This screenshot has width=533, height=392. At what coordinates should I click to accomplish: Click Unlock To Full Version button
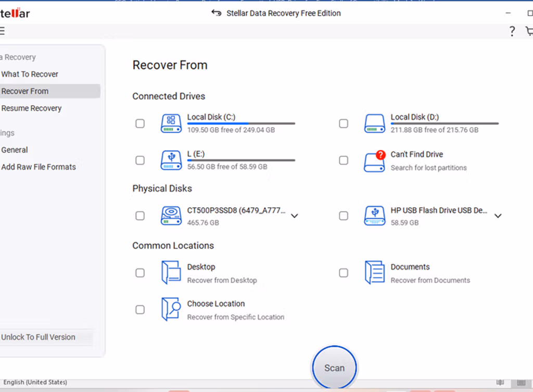(38, 337)
